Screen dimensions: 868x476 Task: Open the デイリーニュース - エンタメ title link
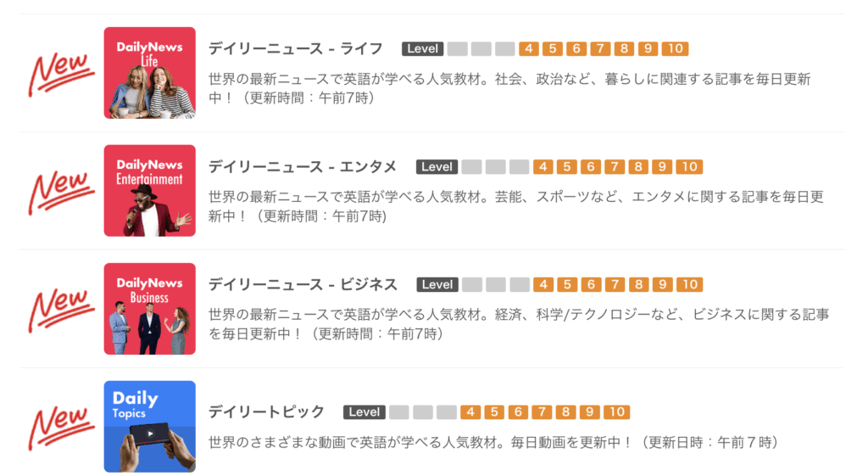[x=303, y=167]
